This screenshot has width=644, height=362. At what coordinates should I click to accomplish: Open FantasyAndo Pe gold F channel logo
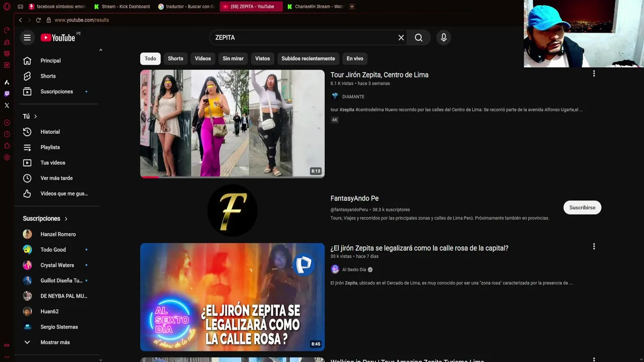[232, 210]
